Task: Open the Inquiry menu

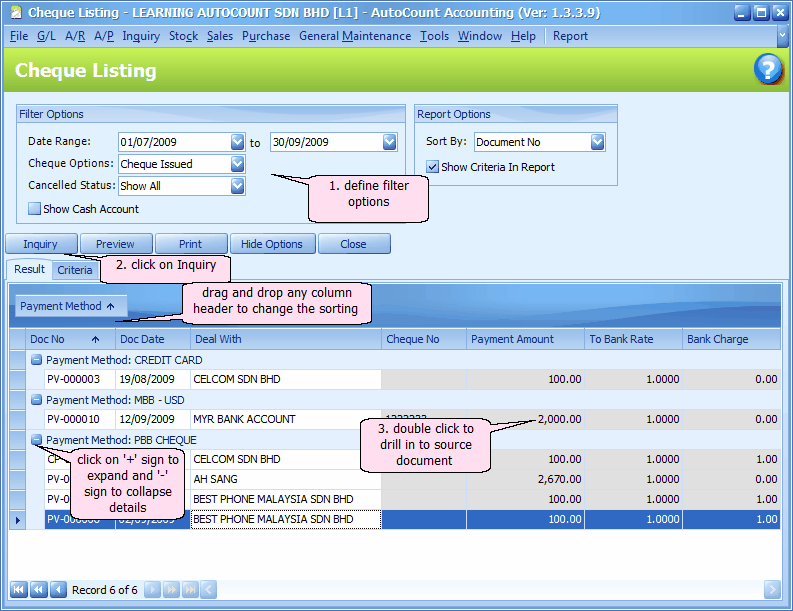Action: click(x=141, y=36)
